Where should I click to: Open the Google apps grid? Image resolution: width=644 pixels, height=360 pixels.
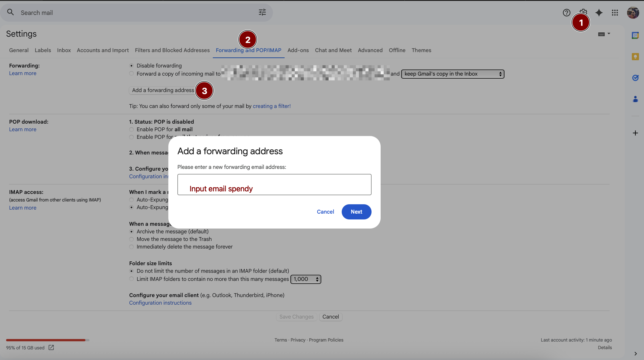615,13
